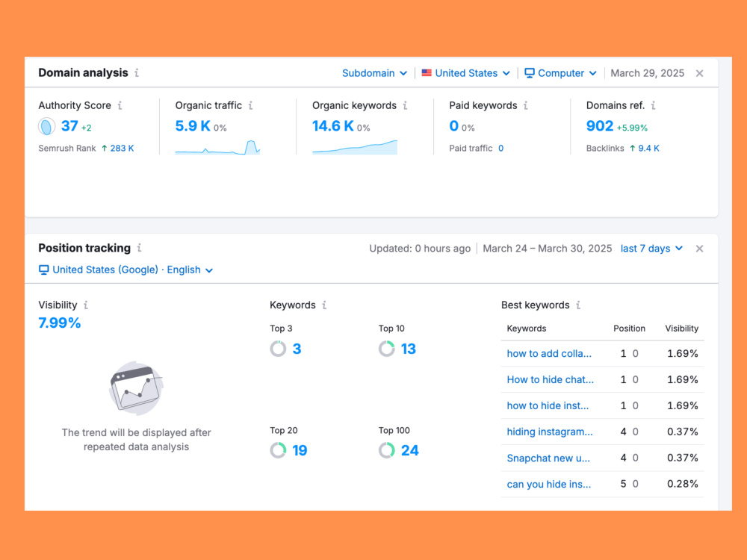Screen dimensions: 747x560
Task: Open Top 20 keywords count 19
Action: pyautogui.click(x=300, y=450)
